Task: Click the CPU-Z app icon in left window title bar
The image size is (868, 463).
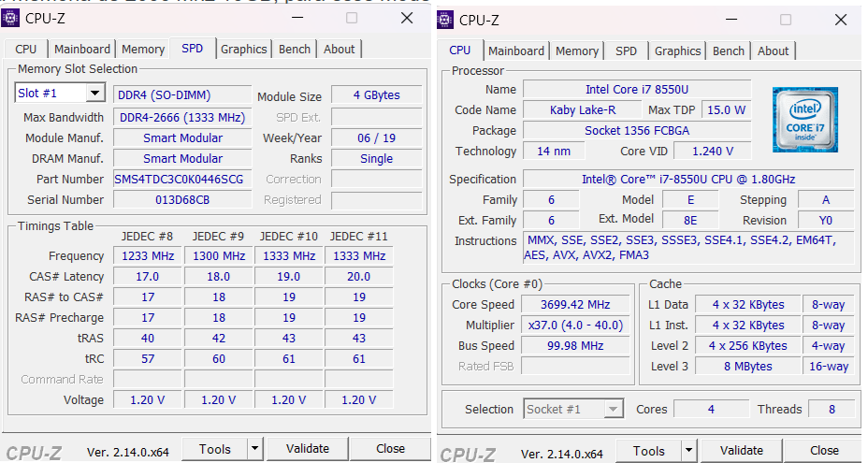Action: click(10, 19)
